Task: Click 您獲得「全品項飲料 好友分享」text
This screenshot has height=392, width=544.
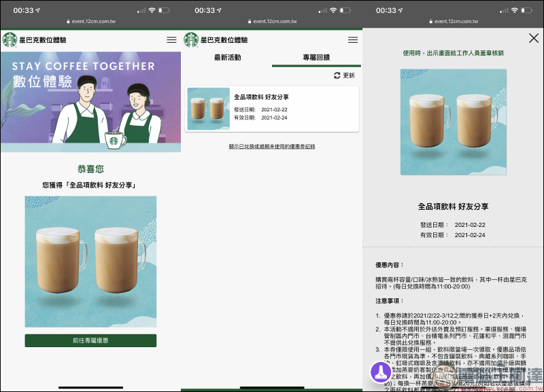Action: pos(89,185)
